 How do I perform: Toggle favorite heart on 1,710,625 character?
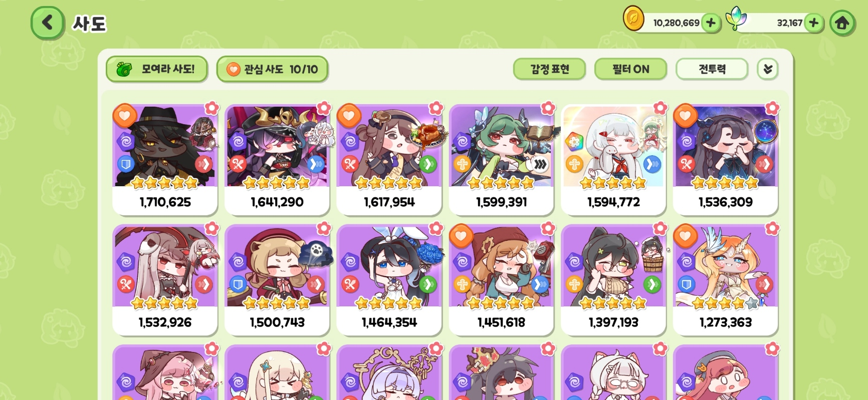[x=125, y=116]
